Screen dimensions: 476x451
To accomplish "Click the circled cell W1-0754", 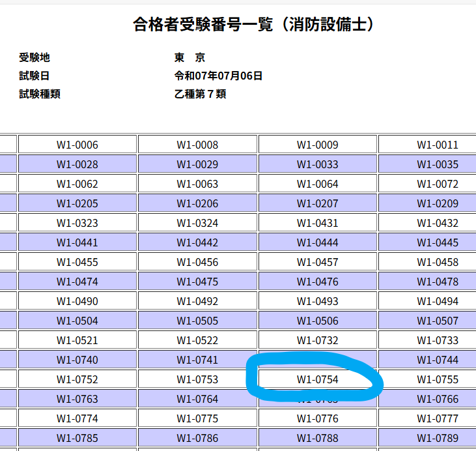I will coord(318,379).
